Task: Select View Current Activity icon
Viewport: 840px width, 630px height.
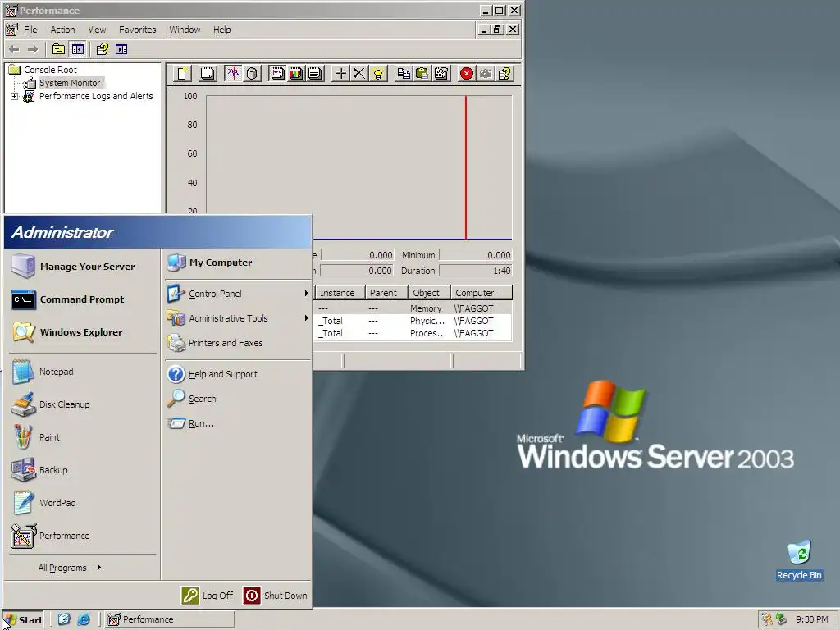Action: click(x=233, y=73)
